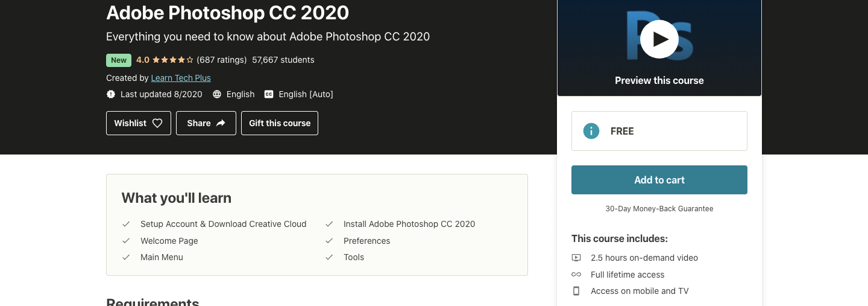This screenshot has width=868, height=306.
Task: Open the Share dialog
Action: coord(206,123)
